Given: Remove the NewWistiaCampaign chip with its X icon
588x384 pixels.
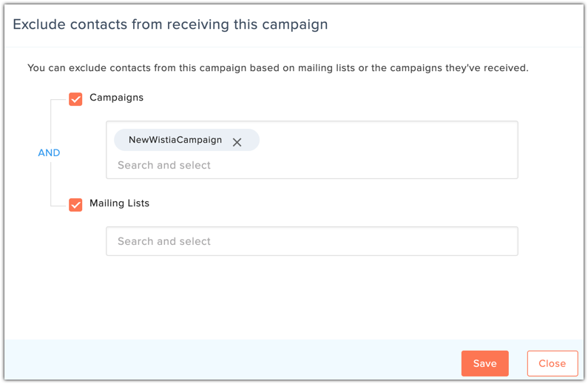Looking at the screenshot, I should click(x=237, y=142).
